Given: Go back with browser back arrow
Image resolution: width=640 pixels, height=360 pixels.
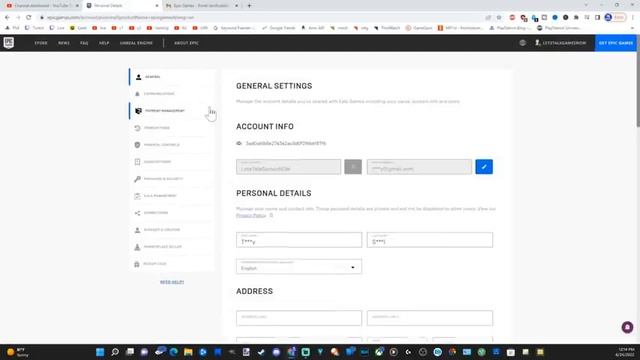Looking at the screenshot, I should (x=7, y=18).
